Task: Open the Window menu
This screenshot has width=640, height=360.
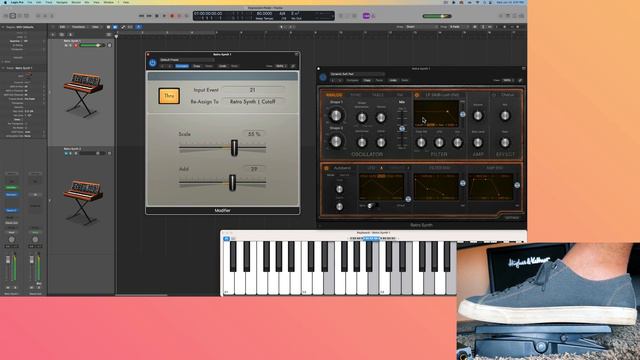Action: tap(109, 2)
